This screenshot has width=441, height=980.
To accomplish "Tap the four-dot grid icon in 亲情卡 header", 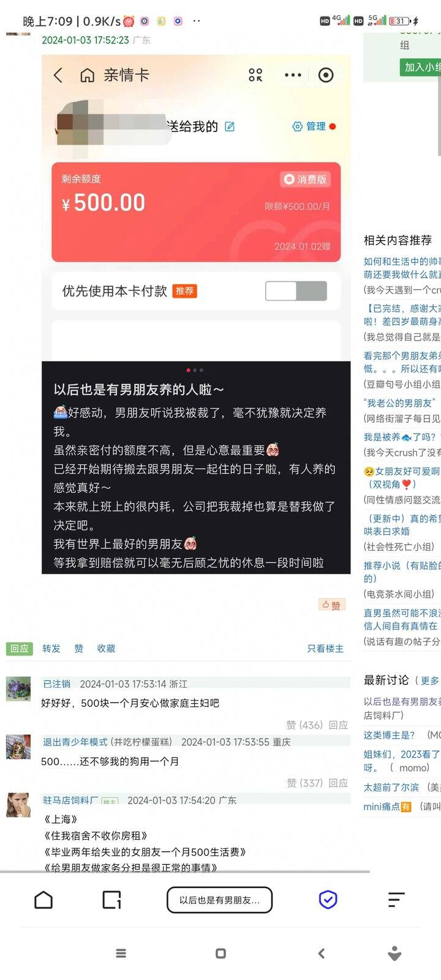I will click(255, 75).
